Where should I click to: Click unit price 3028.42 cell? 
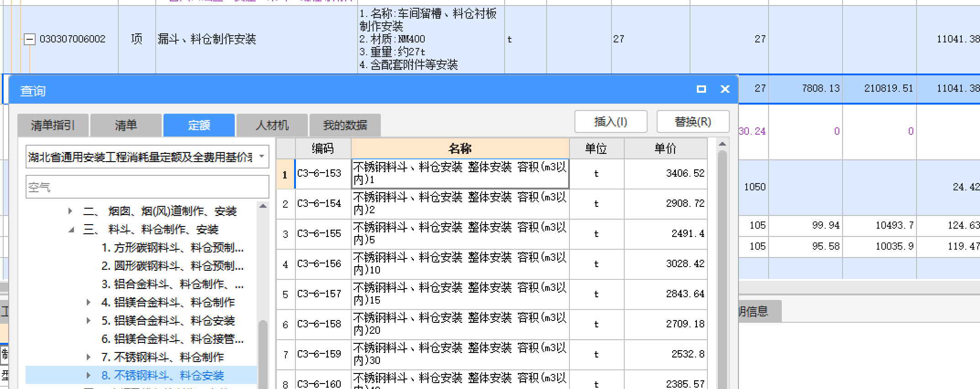pyautogui.click(x=665, y=264)
